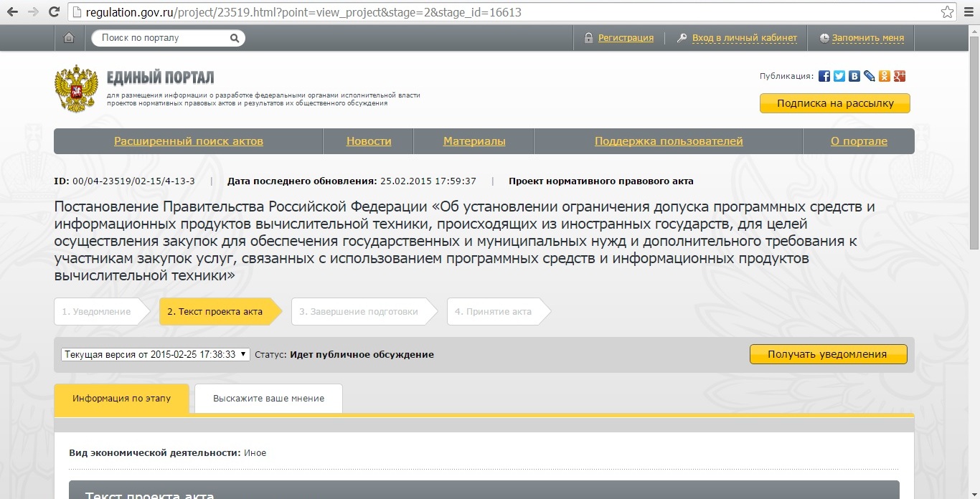Switch to 'Выскажите ваше мнение' tab
The height and width of the screenshot is (499, 980).
(x=268, y=399)
